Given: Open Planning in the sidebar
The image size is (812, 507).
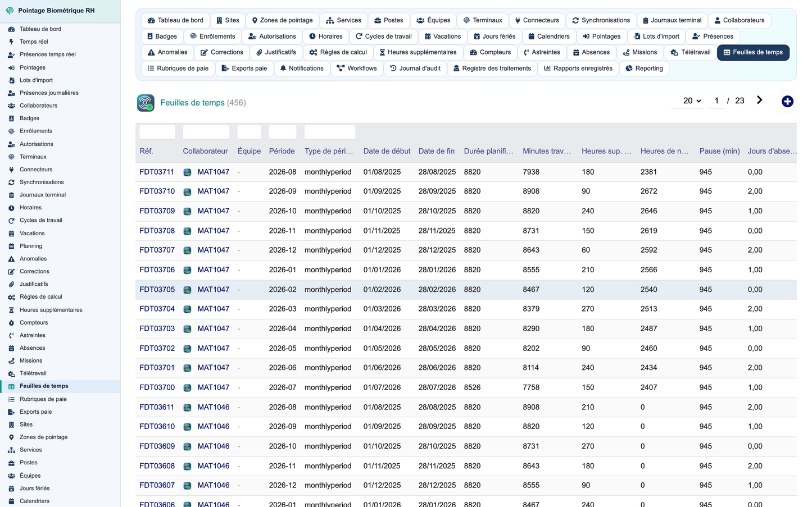Looking at the screenshot, I should pyautogui.click(x=31, y=246).
